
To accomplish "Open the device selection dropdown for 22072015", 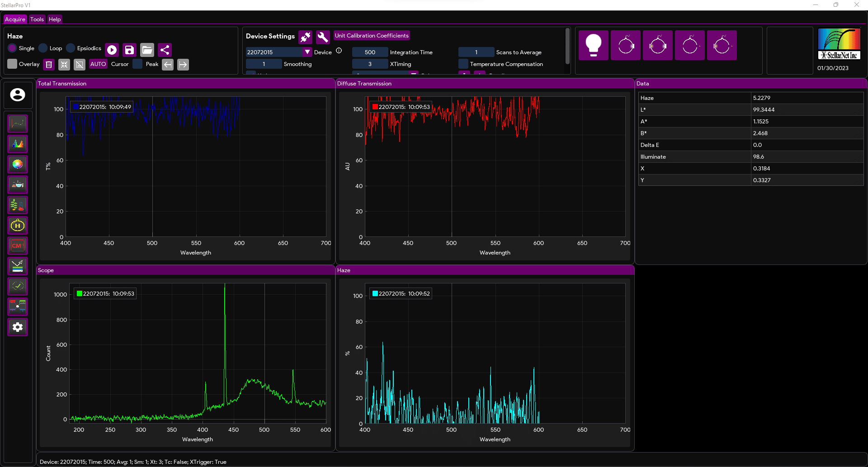I will (x=307, y=52).
